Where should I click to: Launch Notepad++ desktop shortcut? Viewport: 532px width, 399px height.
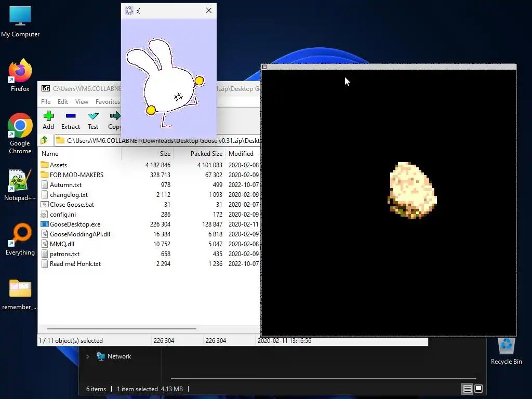point(20,185)
